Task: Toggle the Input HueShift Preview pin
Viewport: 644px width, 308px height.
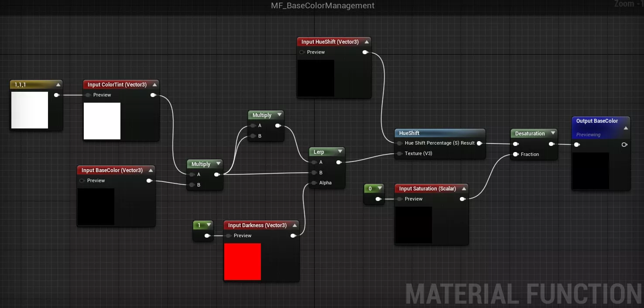Action: [x=301, y=52]
